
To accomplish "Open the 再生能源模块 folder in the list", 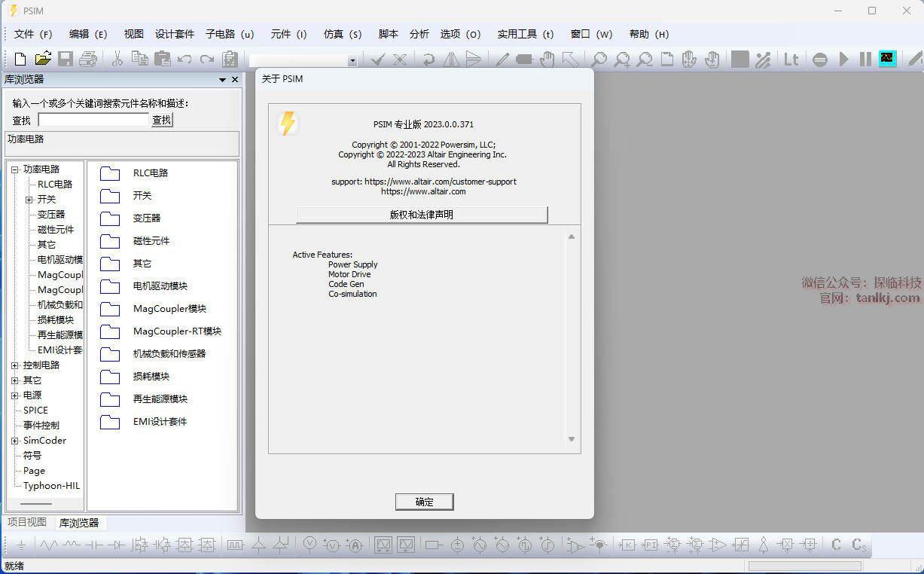I will click(144, 399).
